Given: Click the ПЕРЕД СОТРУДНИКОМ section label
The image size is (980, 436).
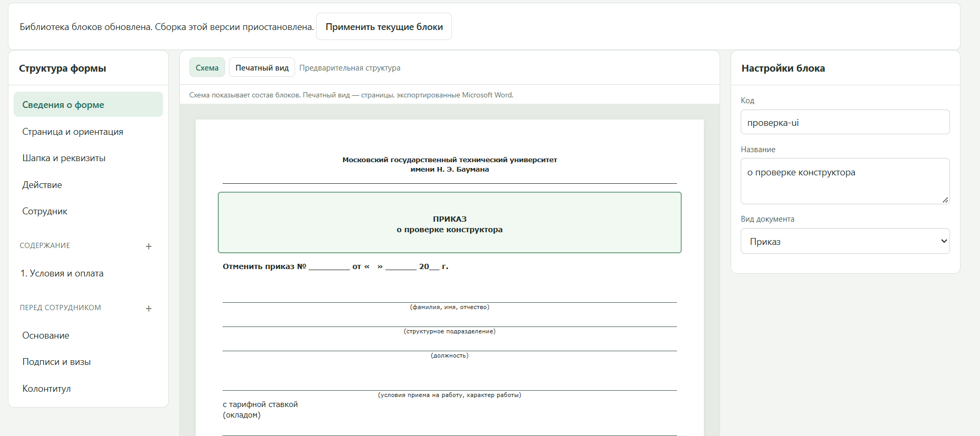Looking at the screenshot, I should pyautogui.click(x=60, y=308).
